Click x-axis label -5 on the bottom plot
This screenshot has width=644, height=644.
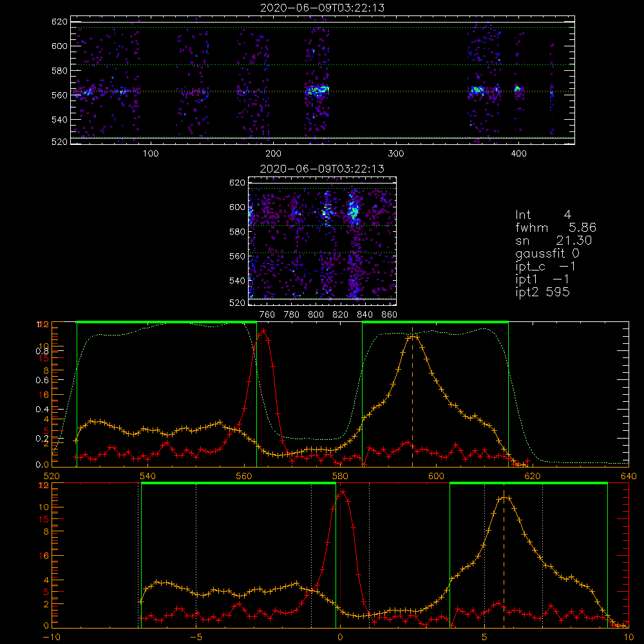coord(196,638)
